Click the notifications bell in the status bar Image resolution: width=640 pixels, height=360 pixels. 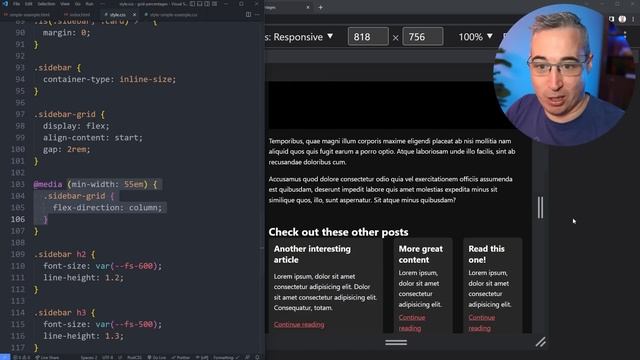(258, 357)
